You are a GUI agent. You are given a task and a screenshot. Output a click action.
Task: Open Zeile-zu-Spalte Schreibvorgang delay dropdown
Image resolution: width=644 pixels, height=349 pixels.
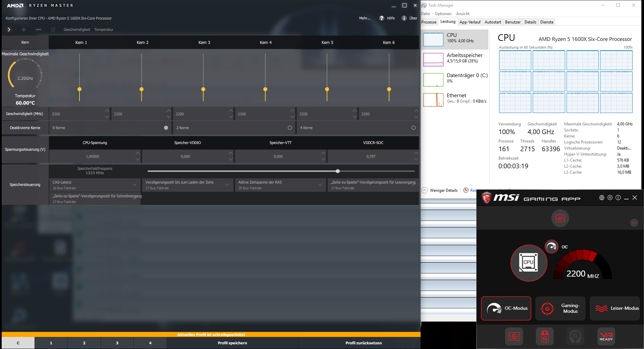pyautogui.click(x=95, y=199)
